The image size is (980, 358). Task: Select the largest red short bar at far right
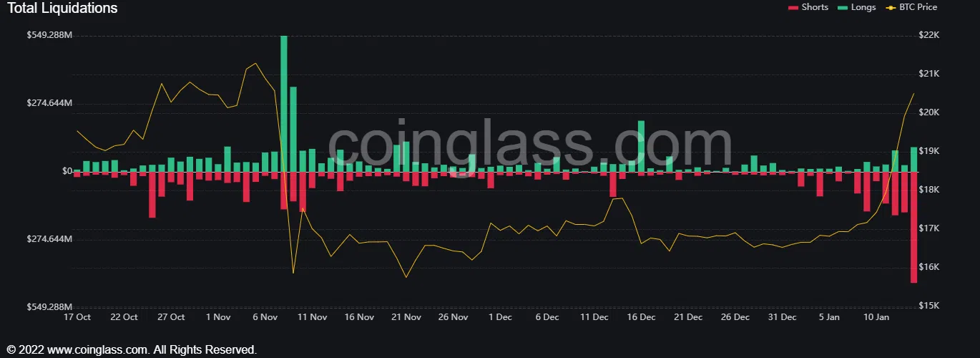[913, 227]
